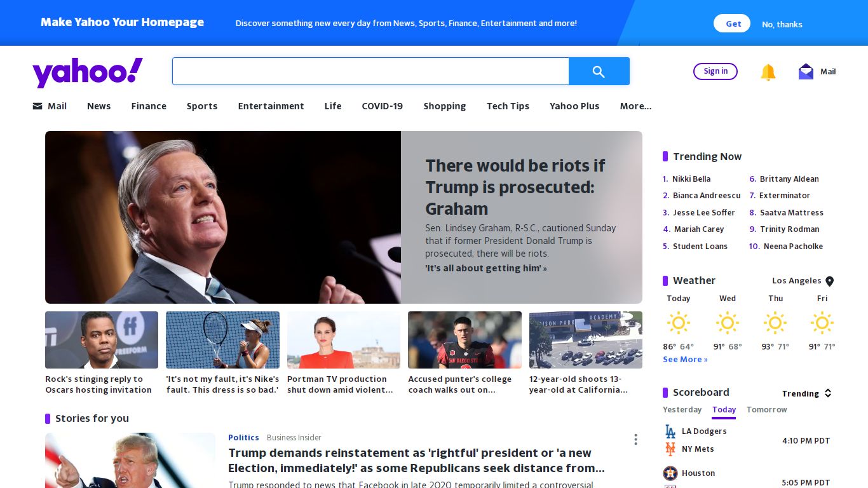
Task: Click Thursday's sunny weather icon
Action: (775, 323)
